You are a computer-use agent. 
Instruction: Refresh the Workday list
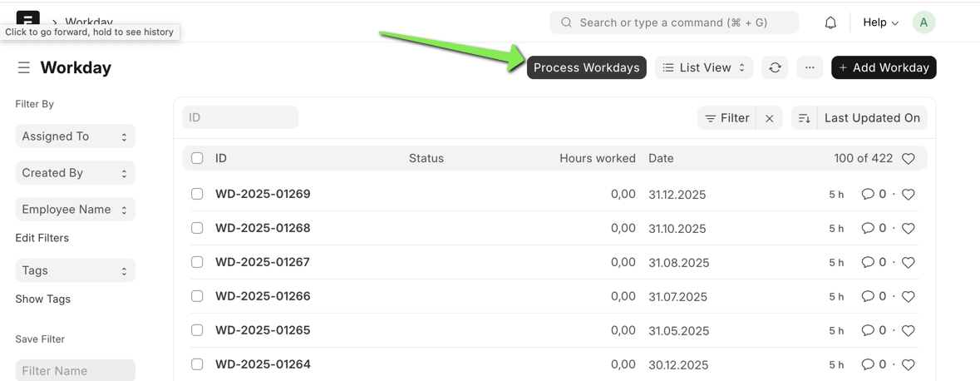click(775, 67)
